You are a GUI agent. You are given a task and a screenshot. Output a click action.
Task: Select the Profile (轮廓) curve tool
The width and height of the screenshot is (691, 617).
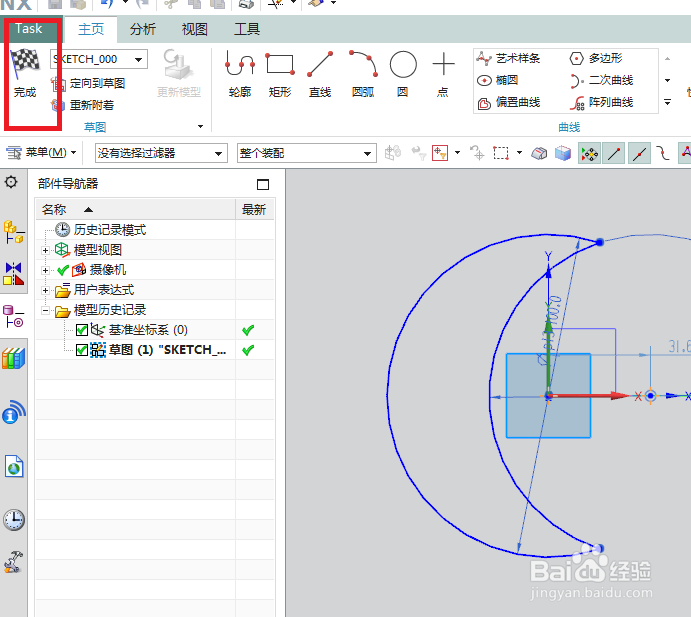pos(240,74)
